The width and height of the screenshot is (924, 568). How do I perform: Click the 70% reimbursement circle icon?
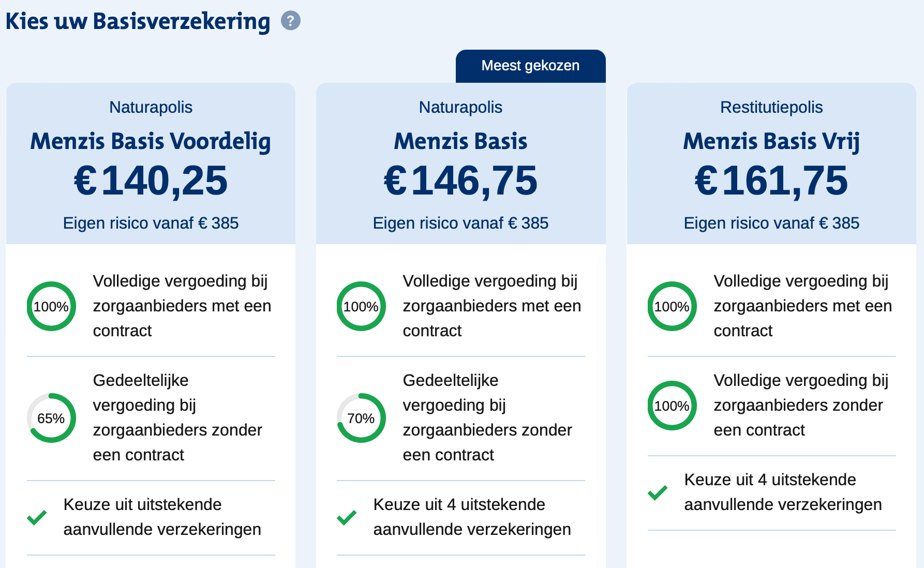tap(361, 418)
